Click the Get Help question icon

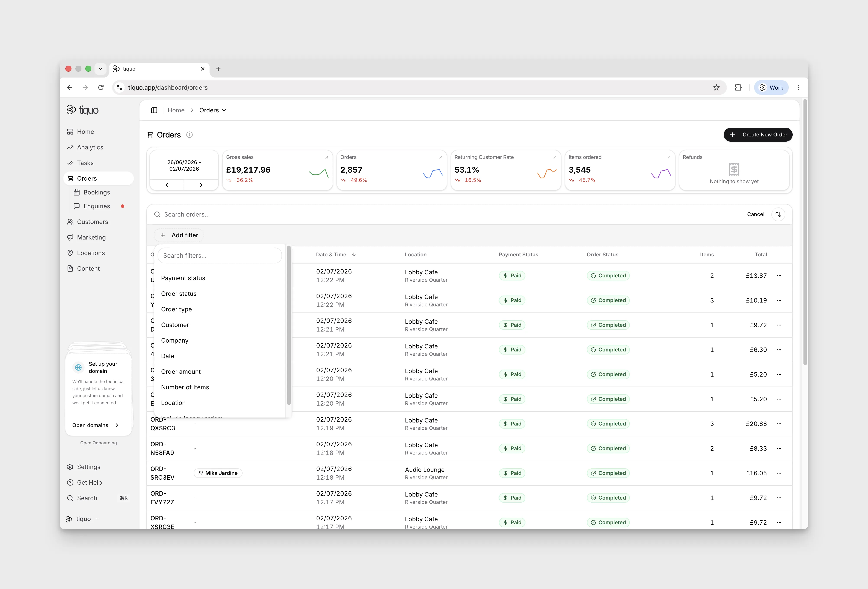click(x=70, y=482)
